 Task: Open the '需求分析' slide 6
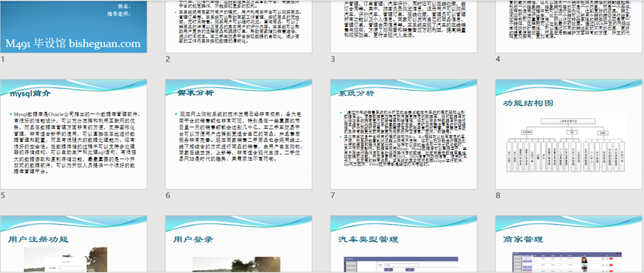[239, 134]
